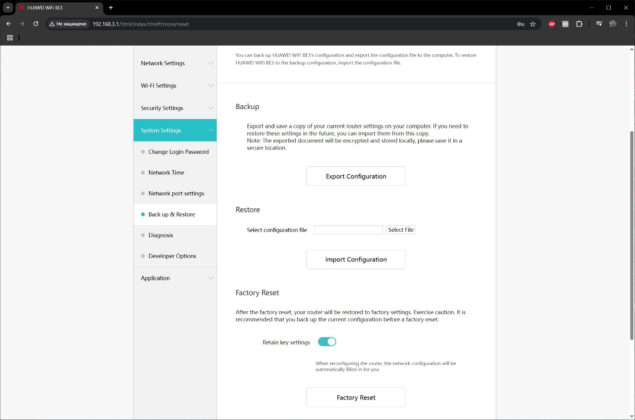The height and width of the screenshot is (420, 635).
Task: Expand Security Settings menu section
Action: click(175, 108)
